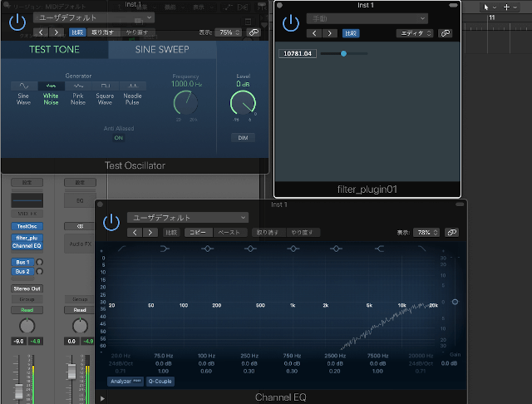Image resolution: width=532 pixels, height=404 pixels.
Task: Open Stereo Out output slot
Action: pyautogui.click(x=27, y=288)
